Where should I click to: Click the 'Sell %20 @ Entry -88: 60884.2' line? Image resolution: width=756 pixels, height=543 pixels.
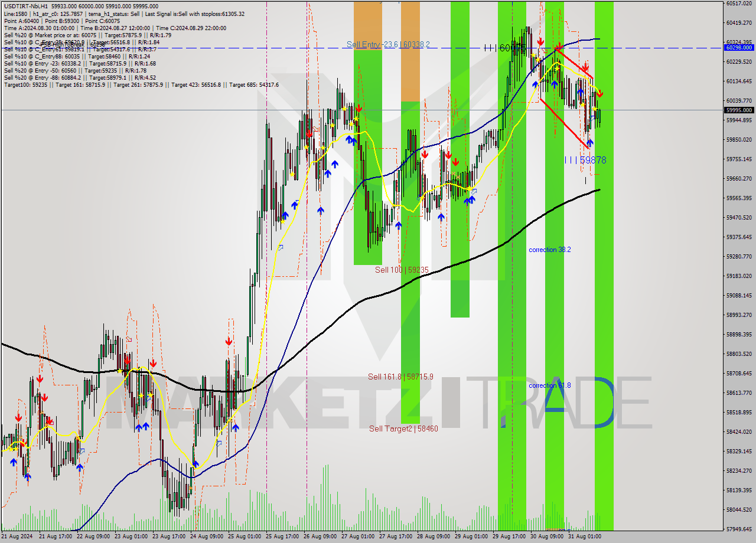coord(80,78)
